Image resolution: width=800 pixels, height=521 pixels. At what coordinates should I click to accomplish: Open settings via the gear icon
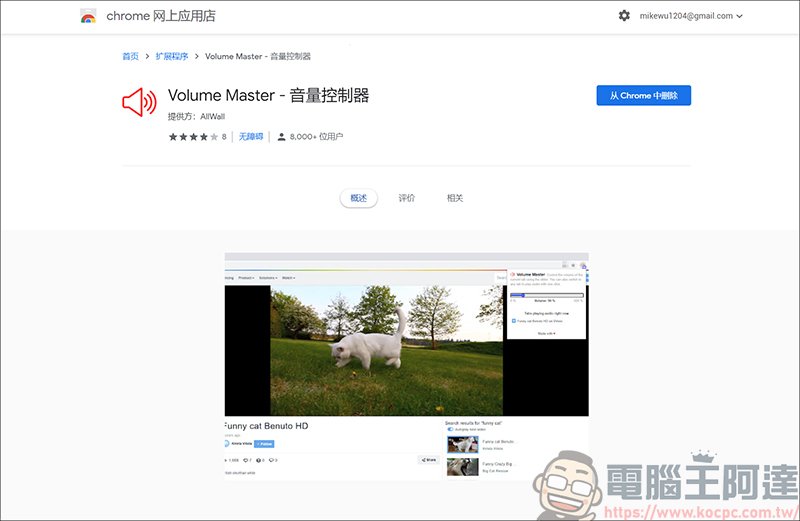tap(624, 16)
